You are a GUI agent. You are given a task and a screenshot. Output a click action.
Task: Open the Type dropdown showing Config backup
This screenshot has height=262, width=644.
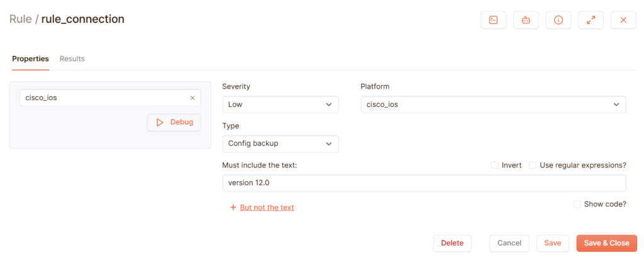click(280, 144)
